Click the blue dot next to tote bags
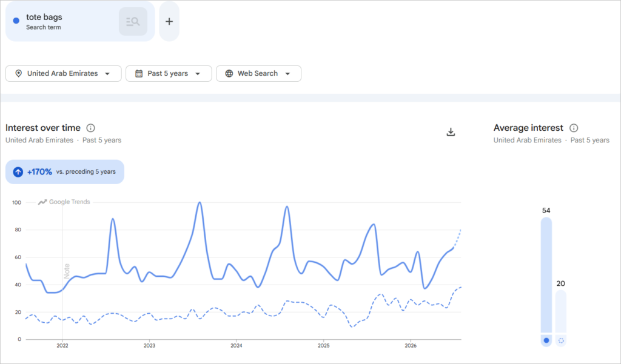This screenshot has width=621, height=364. 16,21
